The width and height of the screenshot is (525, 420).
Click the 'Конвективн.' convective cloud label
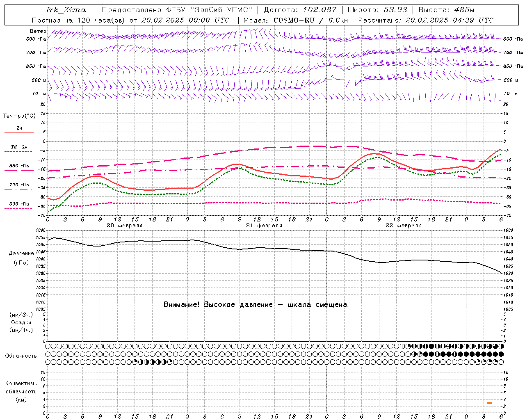coord(21,383)
